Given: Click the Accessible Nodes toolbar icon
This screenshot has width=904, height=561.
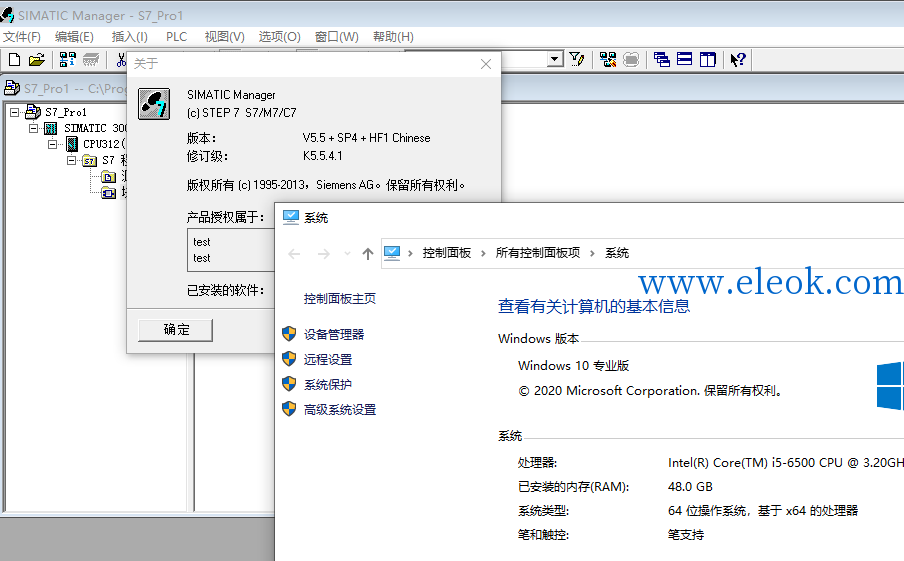Looking at the screenshot, I should 67,59.
